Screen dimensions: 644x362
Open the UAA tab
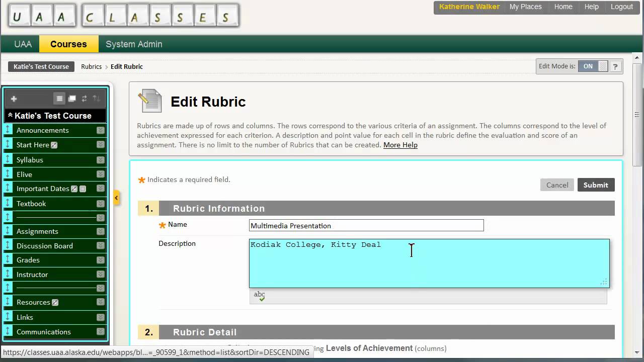click(23, 44)
